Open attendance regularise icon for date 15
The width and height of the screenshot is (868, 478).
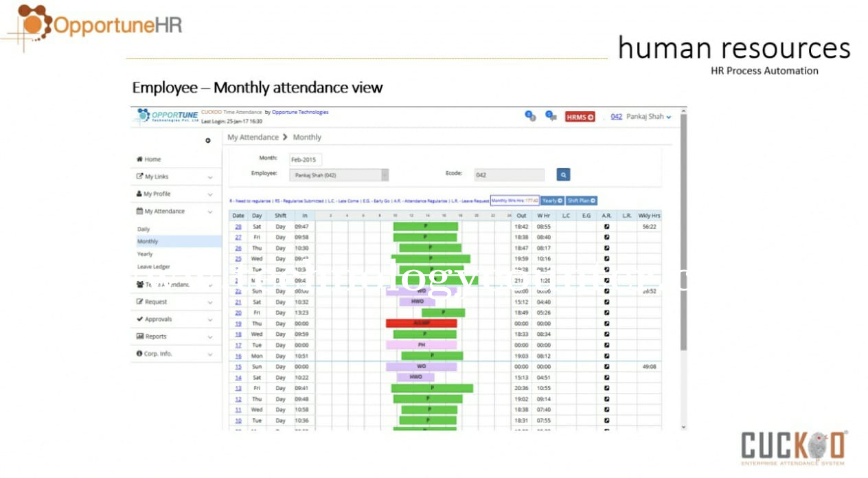[x=606, y=367]
